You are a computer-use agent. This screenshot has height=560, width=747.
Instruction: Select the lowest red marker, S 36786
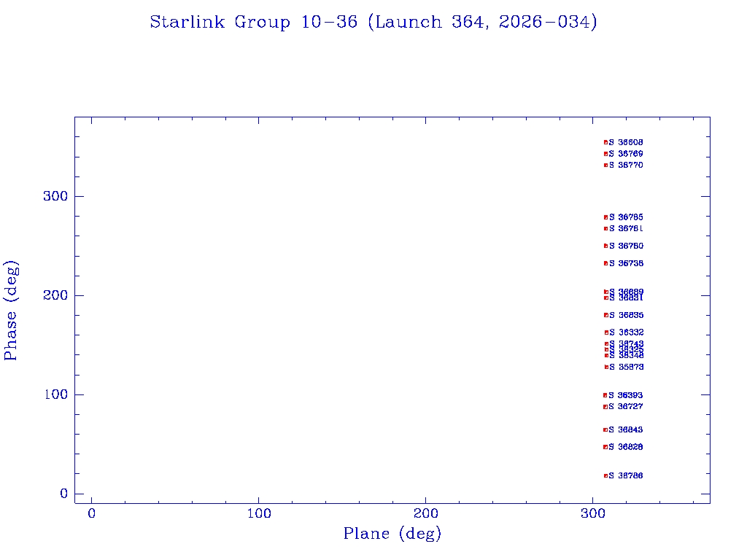pos(605,475)
